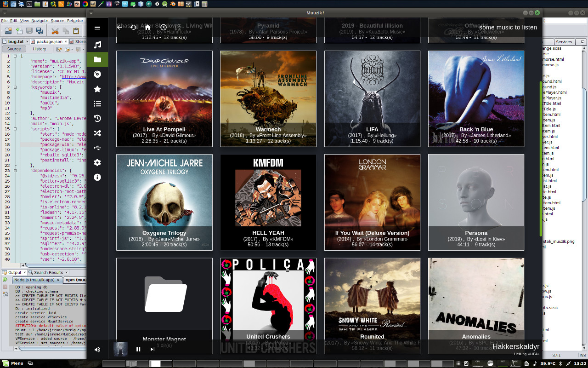Open the playlist list sidebar icon
Image resolution: width=588 pixels, height=368 pixels.
97,103
